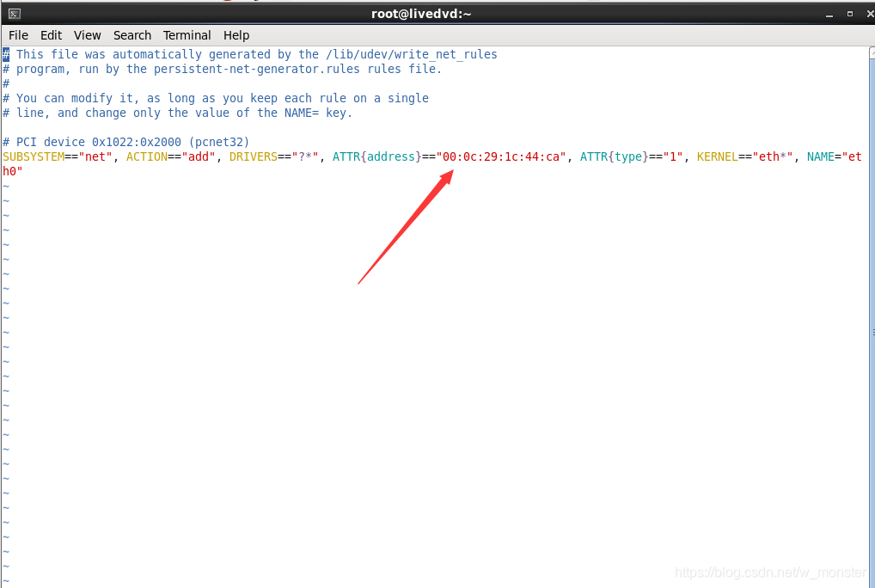The height and width of the screenshot is (588, 875).
Task: Open the Terminal menu
Action: (187, 35)
